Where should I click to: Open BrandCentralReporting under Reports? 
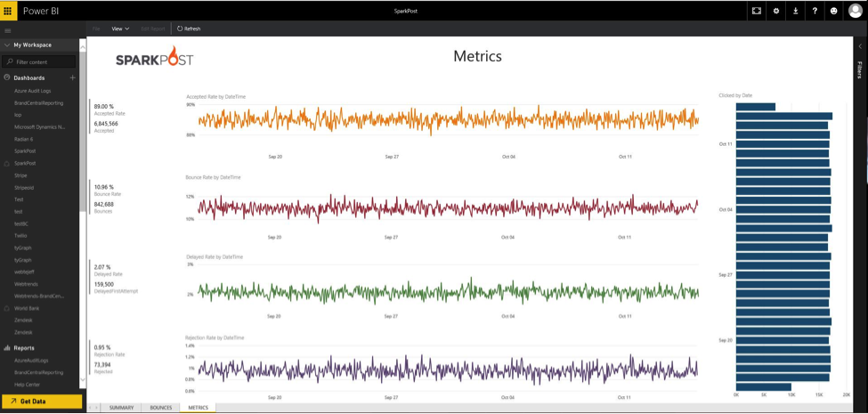coord(39,372)
